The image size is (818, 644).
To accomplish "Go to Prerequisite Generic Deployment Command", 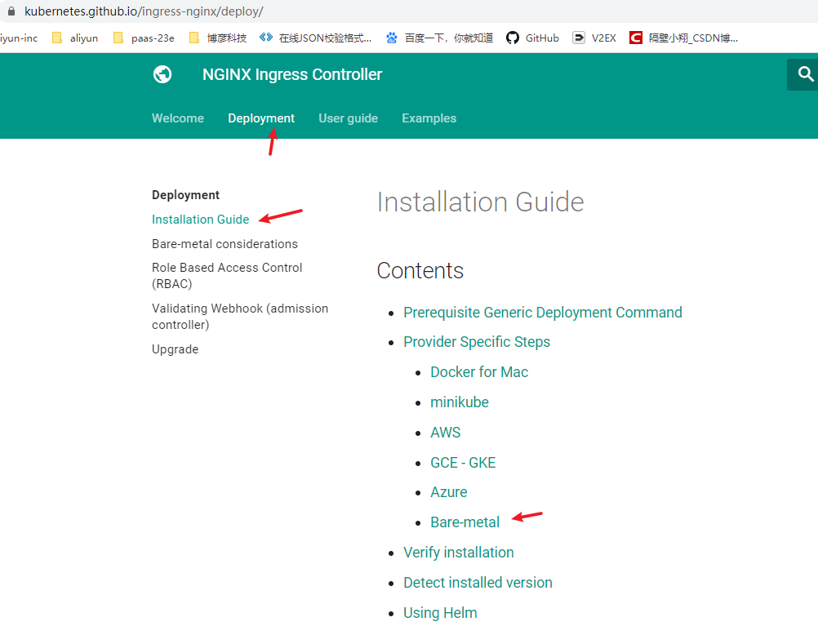I will point(543,313).
